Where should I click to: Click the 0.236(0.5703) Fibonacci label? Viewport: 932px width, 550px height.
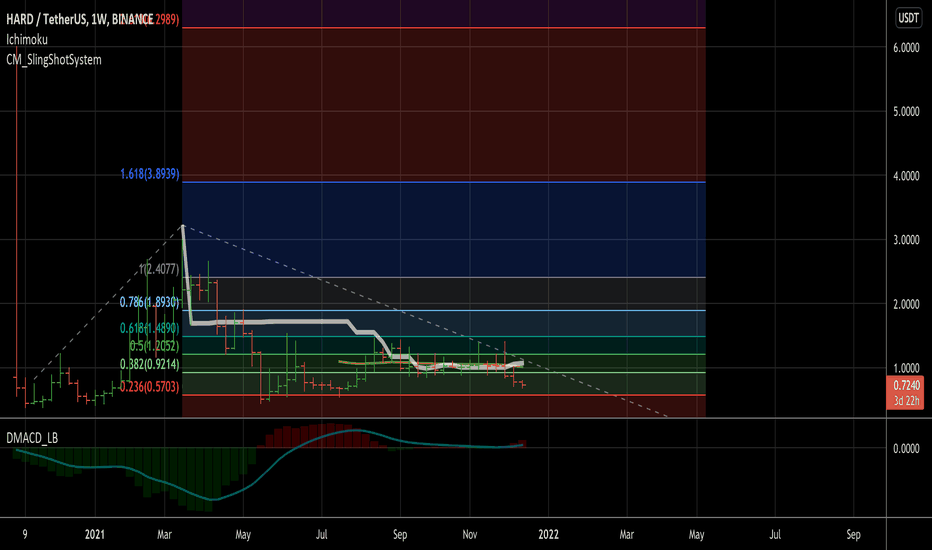(149, 387)
